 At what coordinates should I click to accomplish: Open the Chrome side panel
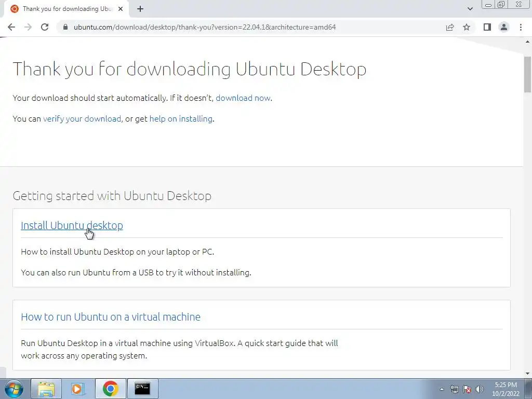pos(487,27)
